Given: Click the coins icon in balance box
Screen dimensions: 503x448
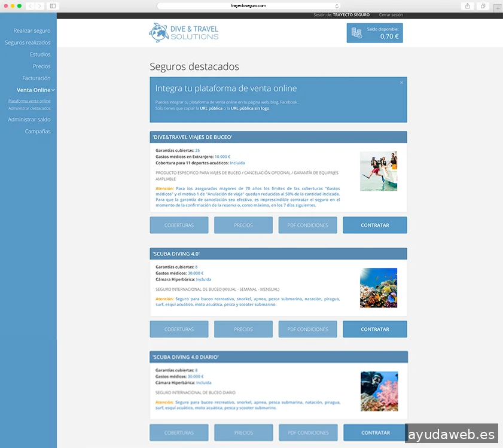Looking at the screenshot, I should [357, 33].
